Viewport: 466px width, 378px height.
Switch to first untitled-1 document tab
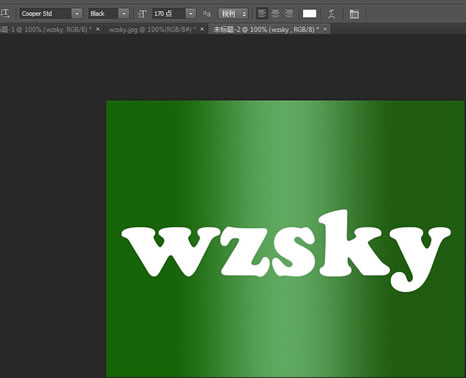point(46,29)
